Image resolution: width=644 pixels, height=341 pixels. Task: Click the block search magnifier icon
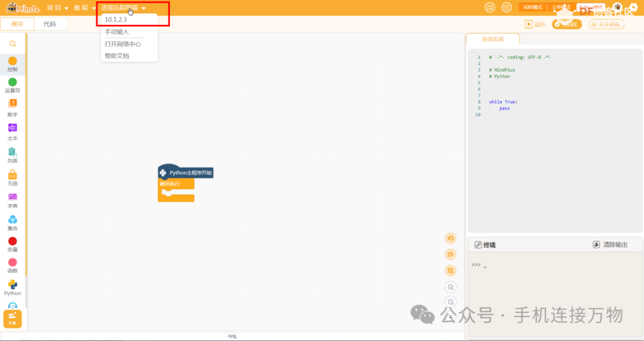pyautogui.click(x=13, y=44)
